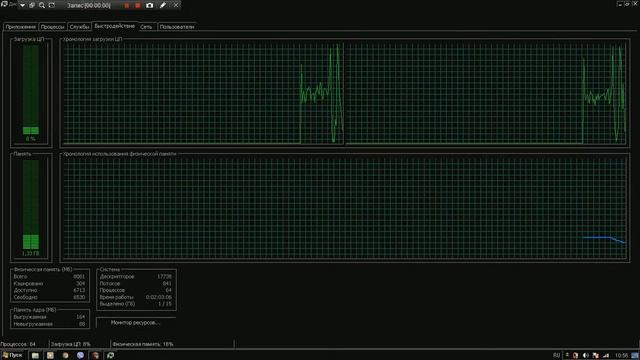Click the Доступно memory row
Screen dimensions: 640x360
pos(49,290)
